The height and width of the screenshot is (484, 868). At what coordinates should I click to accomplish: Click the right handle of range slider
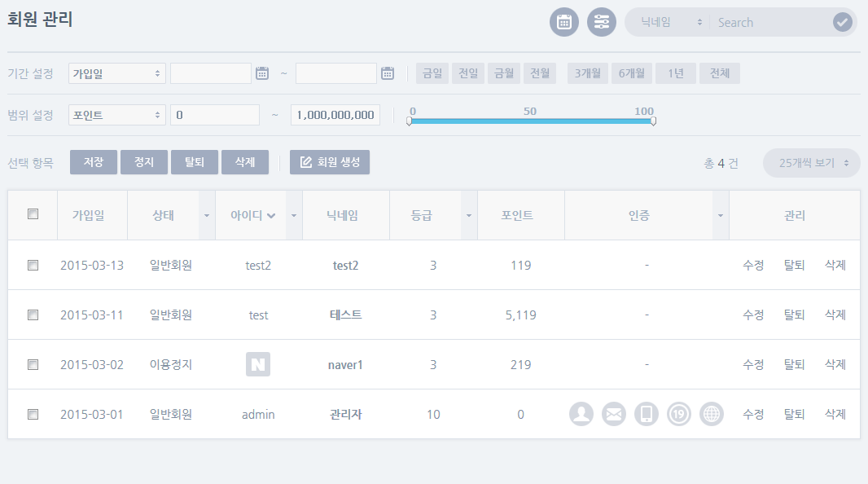click(x=653, y=121)
